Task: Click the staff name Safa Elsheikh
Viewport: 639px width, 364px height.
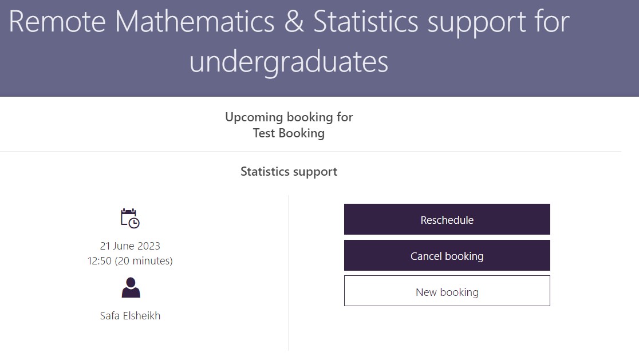Action: 130,316
